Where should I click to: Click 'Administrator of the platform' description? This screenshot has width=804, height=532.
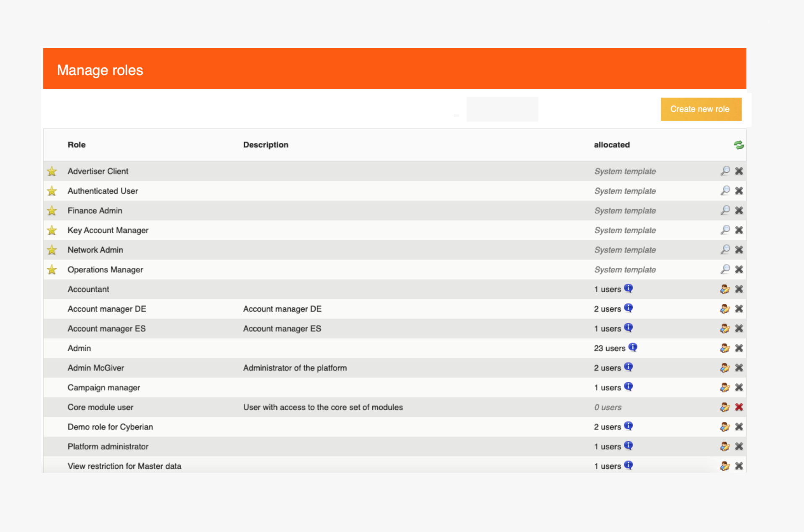pos(295,368)
